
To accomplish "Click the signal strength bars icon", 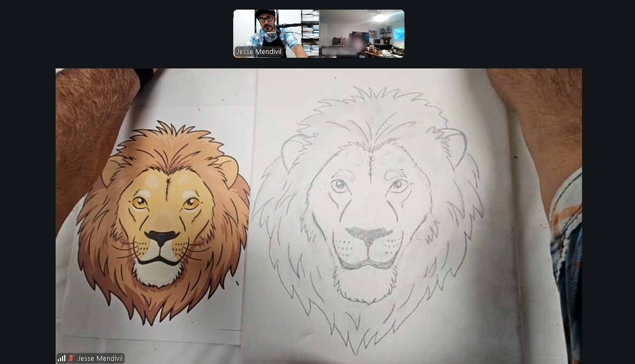I will [x=62, y=358].
